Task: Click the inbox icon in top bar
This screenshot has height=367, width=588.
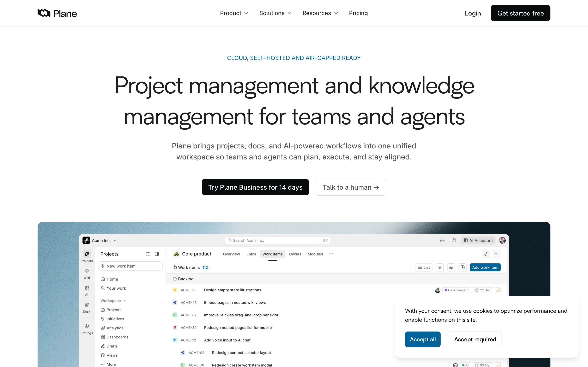Action: 442,240
